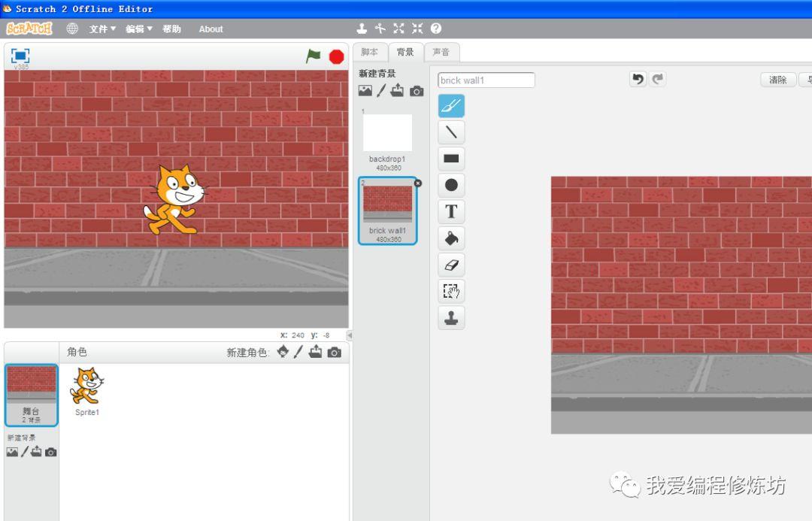Open the 文件 menu

(102, 29)
